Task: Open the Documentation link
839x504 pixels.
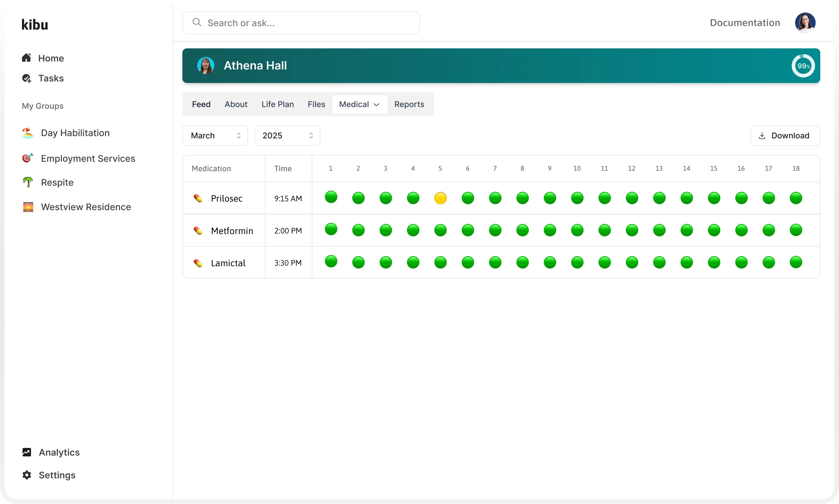Action: (745, 23)
